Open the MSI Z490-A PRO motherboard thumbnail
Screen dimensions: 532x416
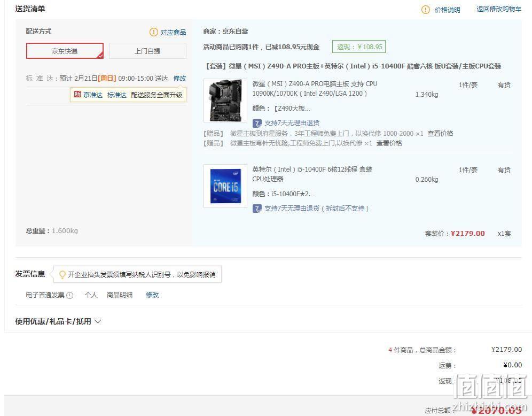point(225,101)
